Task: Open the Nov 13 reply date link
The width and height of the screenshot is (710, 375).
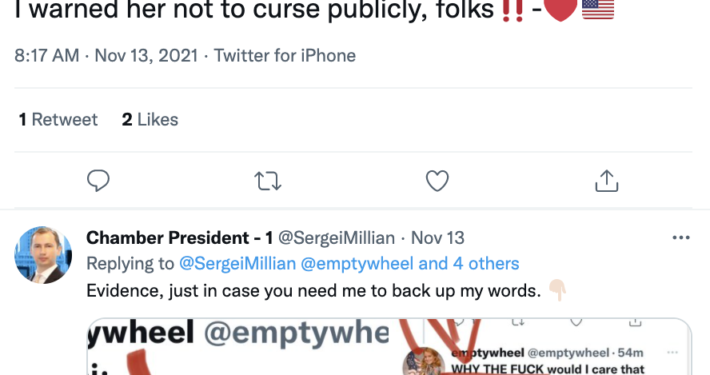Action: coord(437,238)
